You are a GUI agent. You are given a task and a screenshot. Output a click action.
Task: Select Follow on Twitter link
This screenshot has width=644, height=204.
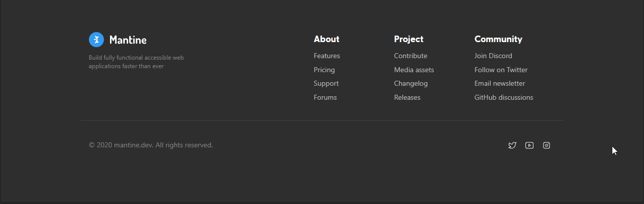click(x=501, y=70)
